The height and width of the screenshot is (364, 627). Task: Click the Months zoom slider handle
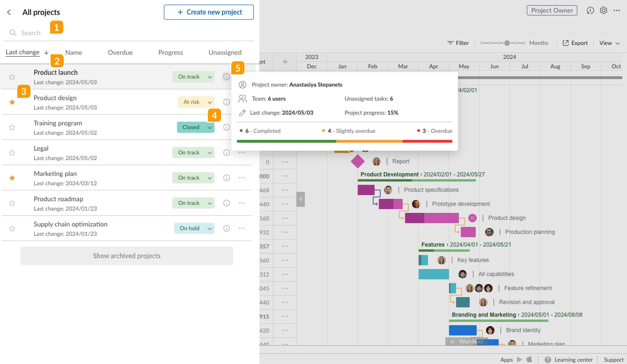[x=507, y=43]
